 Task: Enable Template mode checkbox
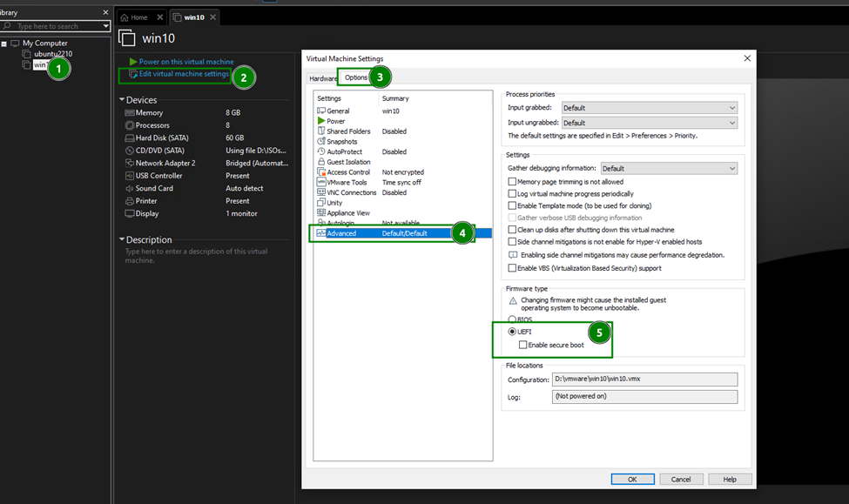[512, 205]
